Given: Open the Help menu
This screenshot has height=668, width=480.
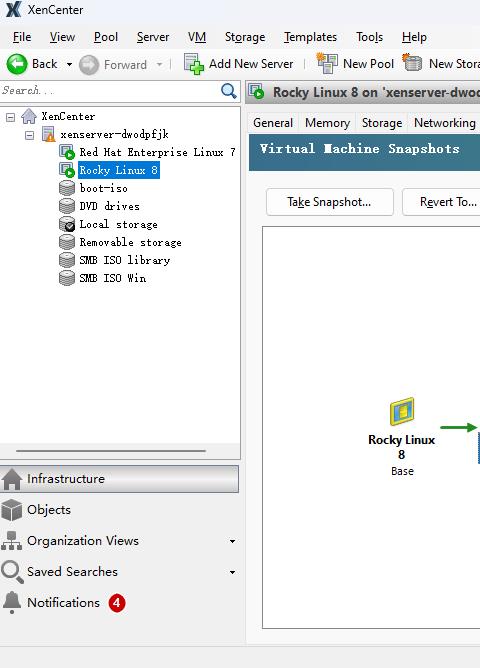Looking at the screenshot, I should pos(414,37).
